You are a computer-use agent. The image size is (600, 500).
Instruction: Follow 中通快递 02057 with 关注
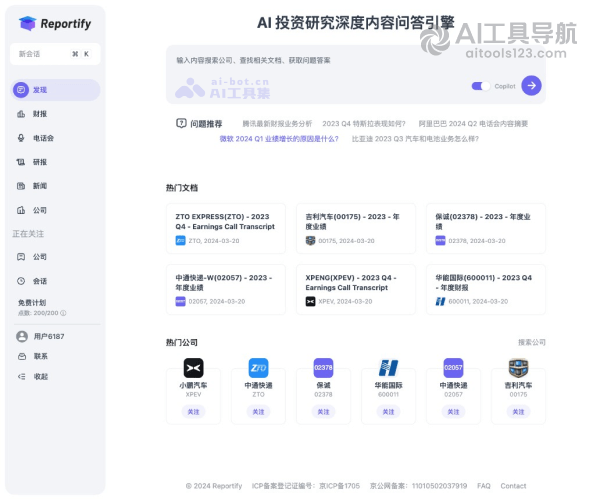(x=453, y=412)
